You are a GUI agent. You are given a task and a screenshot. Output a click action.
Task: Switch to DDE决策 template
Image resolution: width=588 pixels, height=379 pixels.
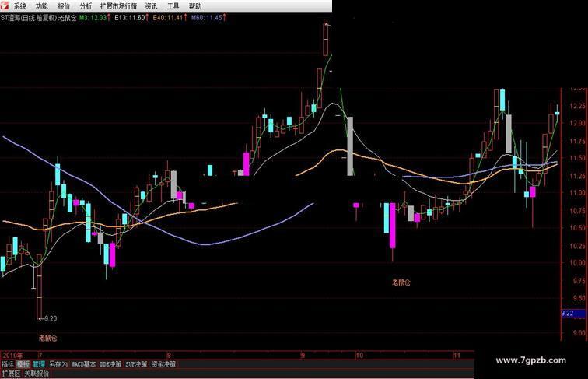tap(110, 364)
